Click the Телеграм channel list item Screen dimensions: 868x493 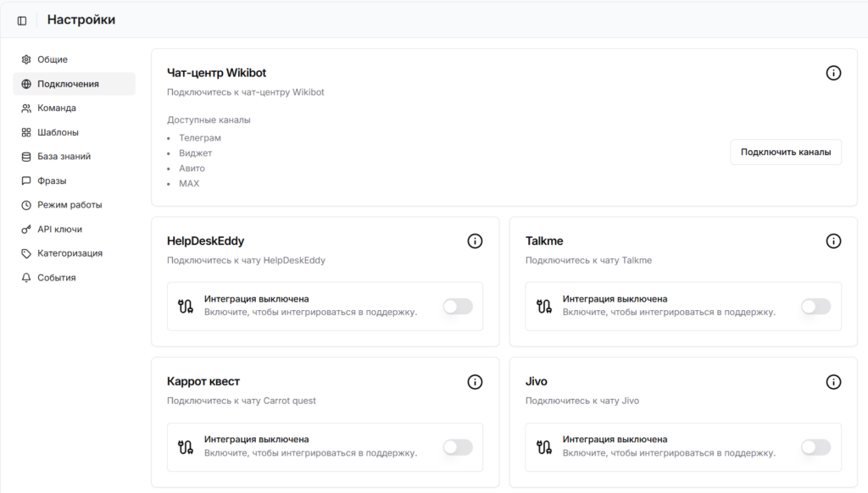200,138
